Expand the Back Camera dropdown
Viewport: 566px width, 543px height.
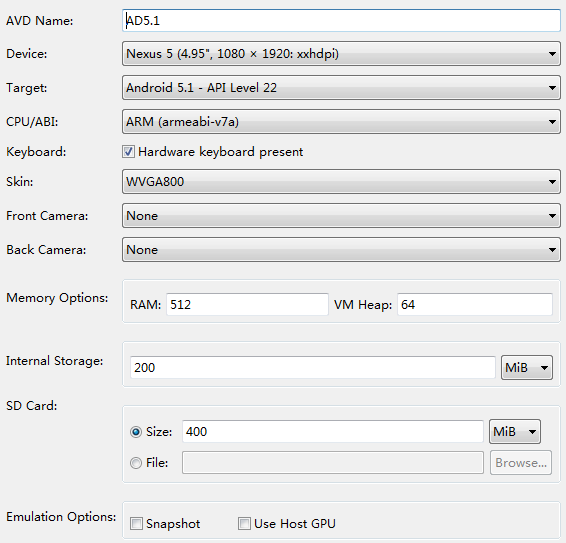(341, 249)
